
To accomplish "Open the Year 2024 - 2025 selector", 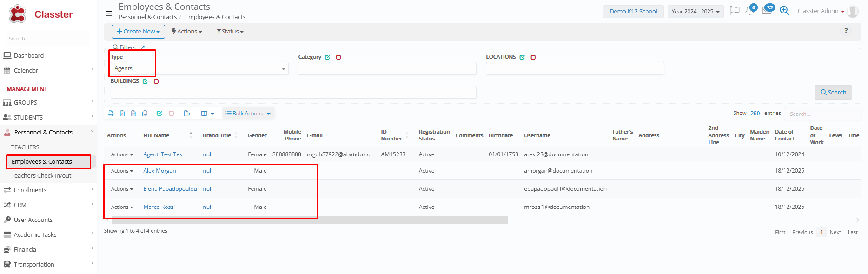I will pyautogui.click(x=695, y=12).
